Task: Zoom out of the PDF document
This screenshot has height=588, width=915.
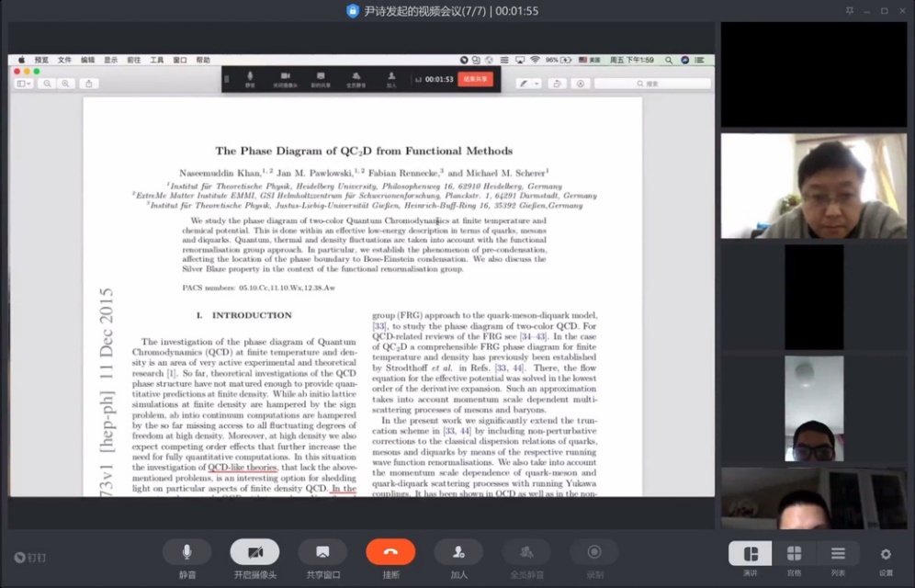Action: point(47,84)
